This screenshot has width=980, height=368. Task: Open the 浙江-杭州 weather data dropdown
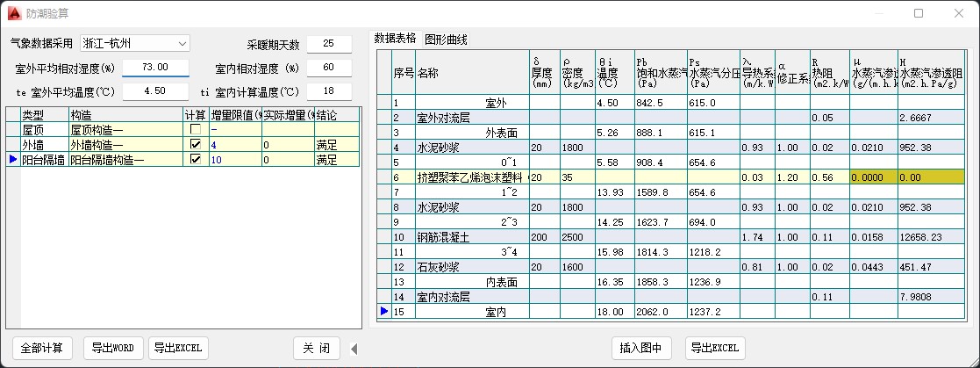point(182,43)
